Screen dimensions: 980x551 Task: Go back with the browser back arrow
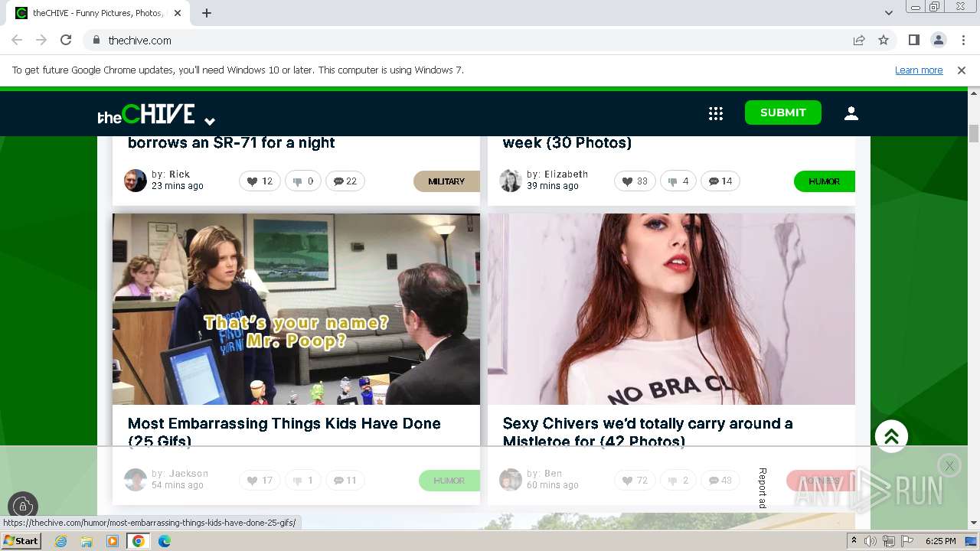(17, 40)
